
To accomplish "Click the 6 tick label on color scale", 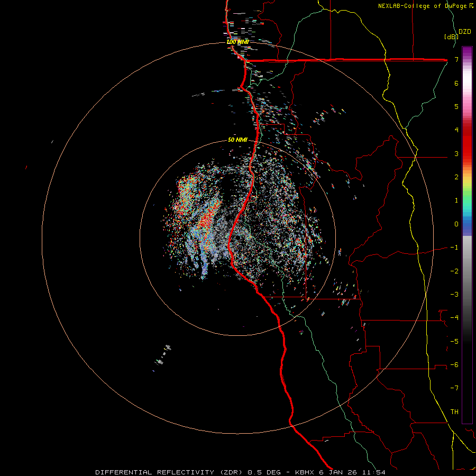I will 456,83.
